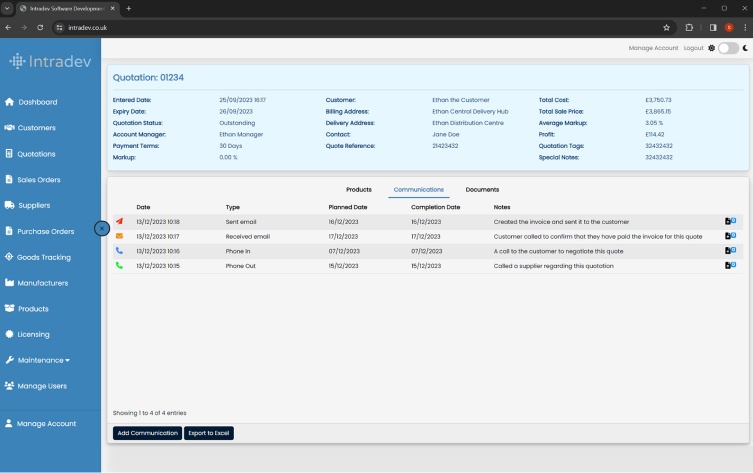
Task: Toggle the dark mode switch
Action: [x=728, y=48]
